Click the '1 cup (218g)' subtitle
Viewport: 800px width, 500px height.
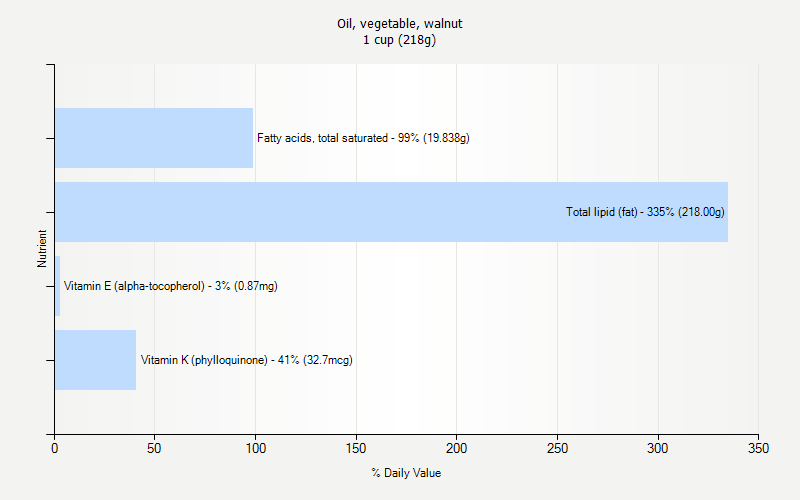click(399, 40)
